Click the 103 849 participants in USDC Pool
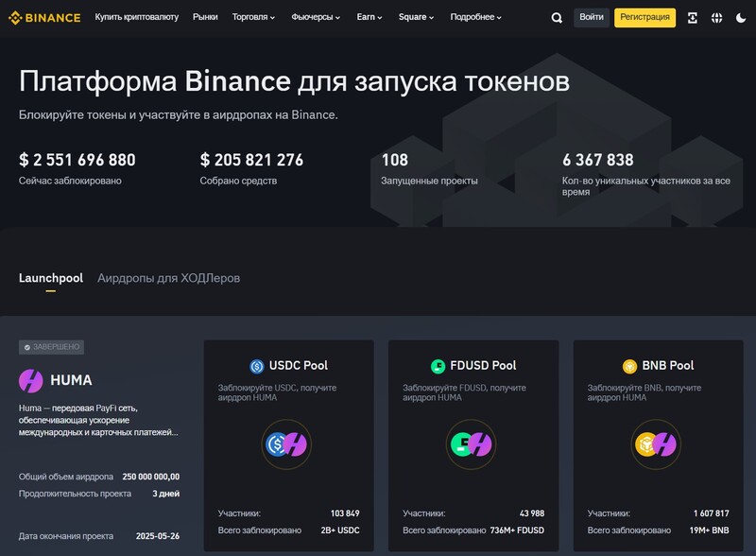756x556 pixels. 345,513
